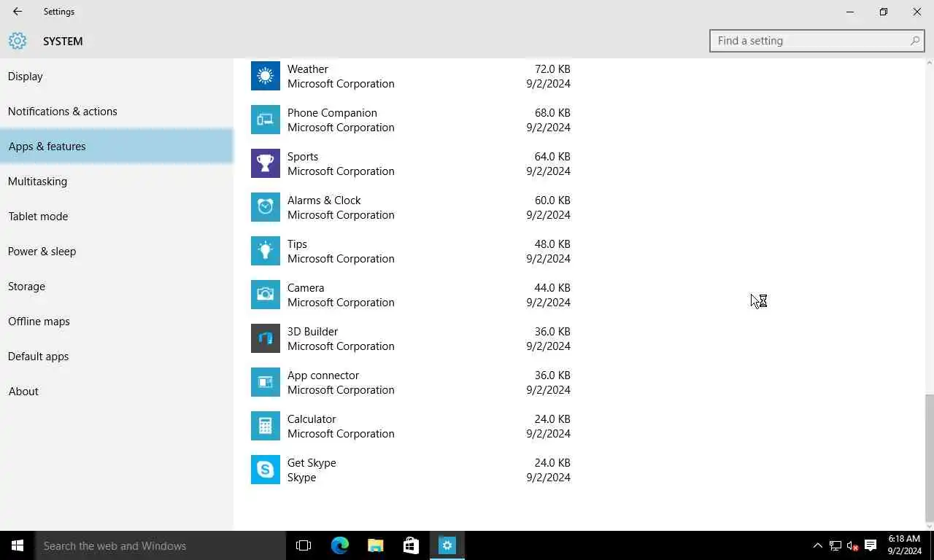
Task: Launch Microsoft Edge from taskbar
Action: (340, 545)
